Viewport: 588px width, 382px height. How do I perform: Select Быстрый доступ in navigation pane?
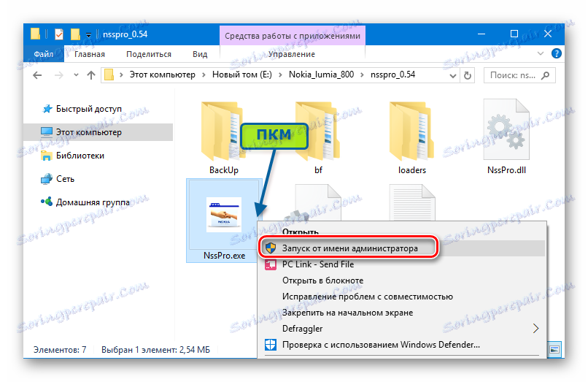tap(89, 109)
